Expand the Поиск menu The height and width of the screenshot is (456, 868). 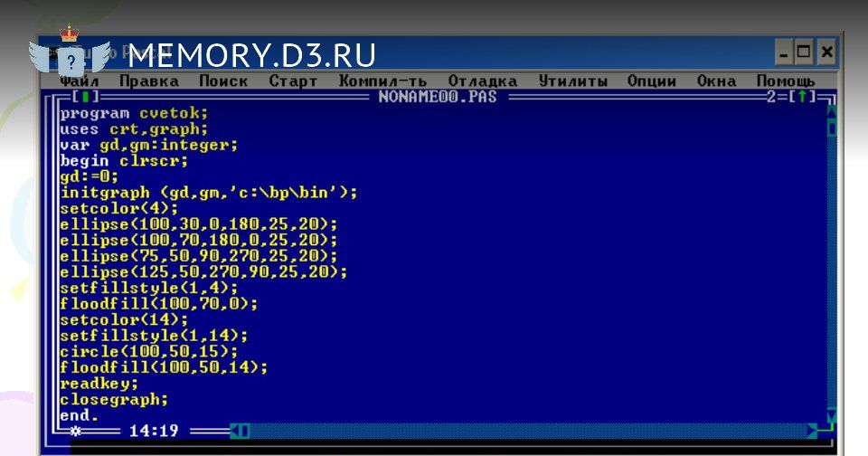222,81
